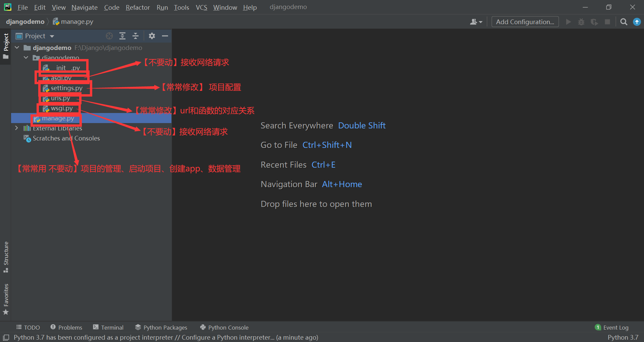644x342 pixels.
Task: Open Project panel settings gear
Action: click(152, 36)
